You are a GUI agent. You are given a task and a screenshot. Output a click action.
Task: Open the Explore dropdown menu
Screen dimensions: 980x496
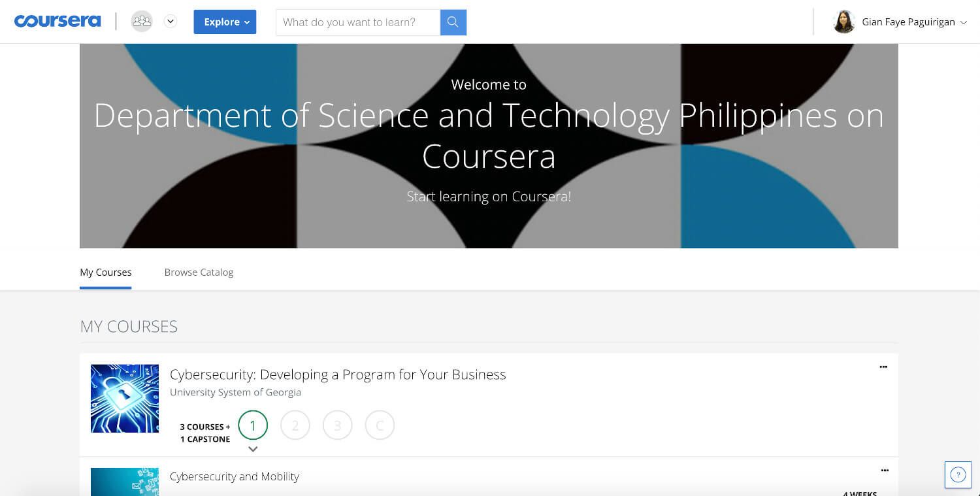tap(225, 22)
